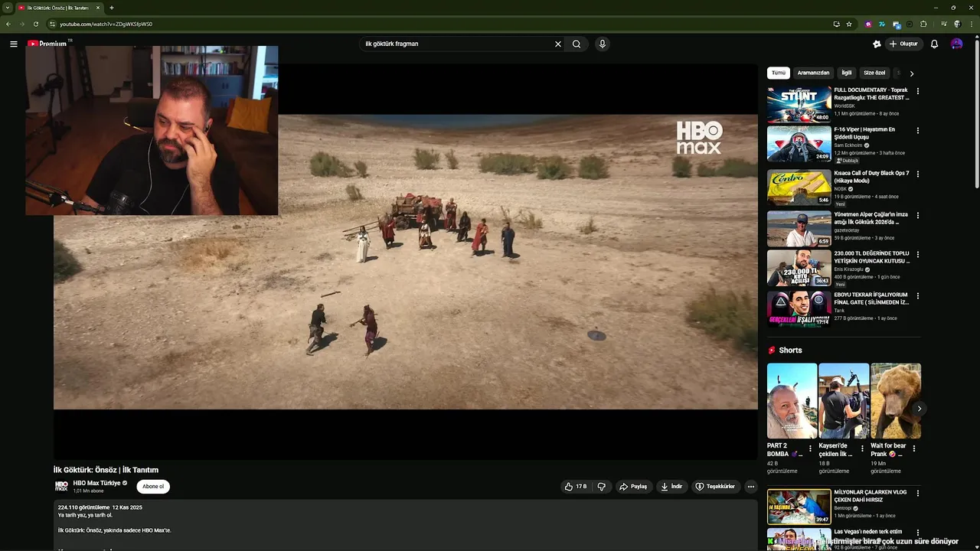The width and height of the screenshot is (980, 551).
Task: Click the main video player
Action: click(406, 261)
